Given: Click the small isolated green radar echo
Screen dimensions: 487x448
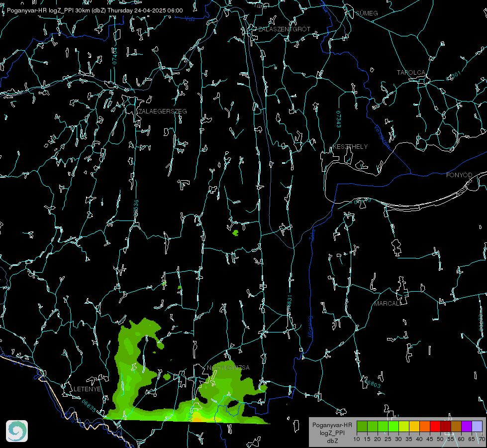Looking at the screenshot, I should pyautogui.click(x=235, y=232).
